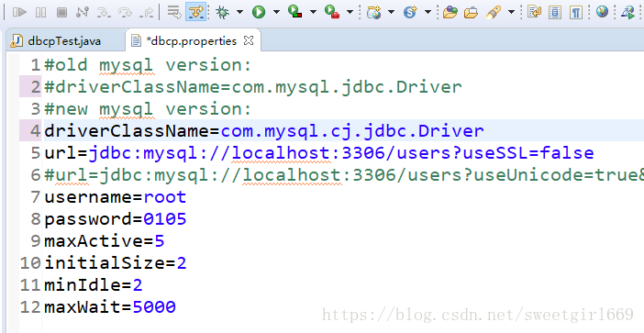Click the Open Task folder icon

tap(472, 12)
